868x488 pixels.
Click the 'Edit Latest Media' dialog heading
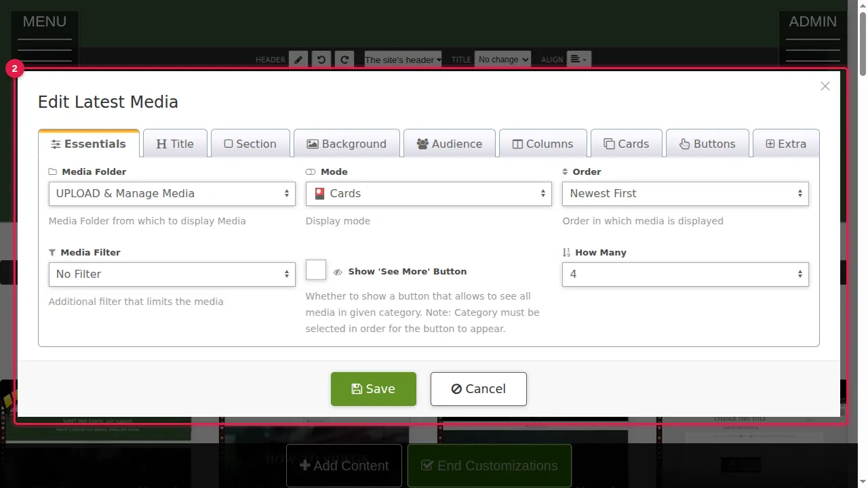click(x=108, y=102)
